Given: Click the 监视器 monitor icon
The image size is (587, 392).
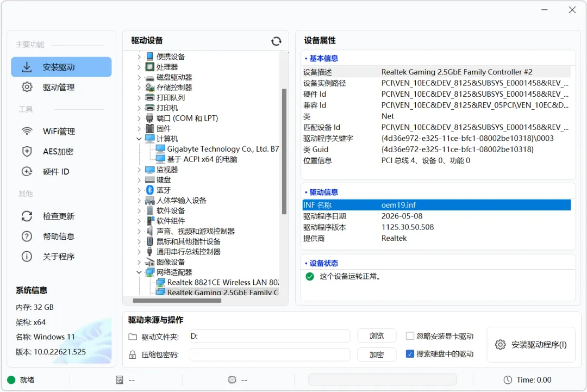Looking at the screenshot, I should tap(150, 170).
